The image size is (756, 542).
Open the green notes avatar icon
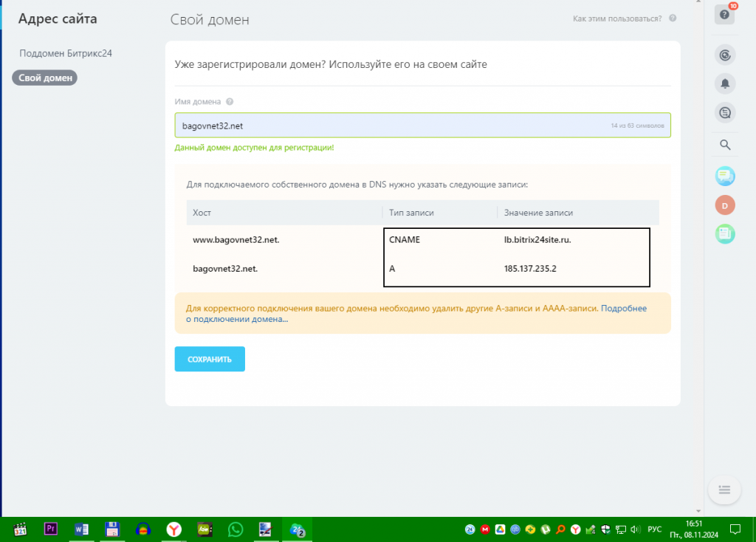(x=725, y=234)
